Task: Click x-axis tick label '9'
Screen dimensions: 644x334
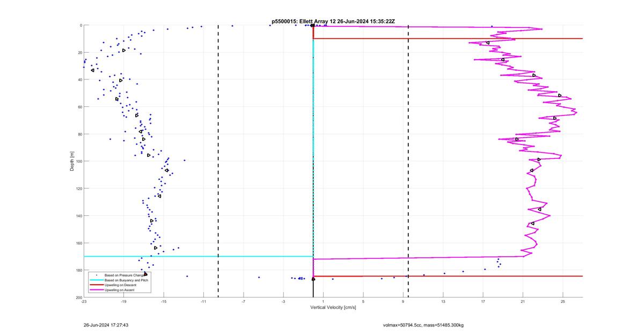Action: 403,302
